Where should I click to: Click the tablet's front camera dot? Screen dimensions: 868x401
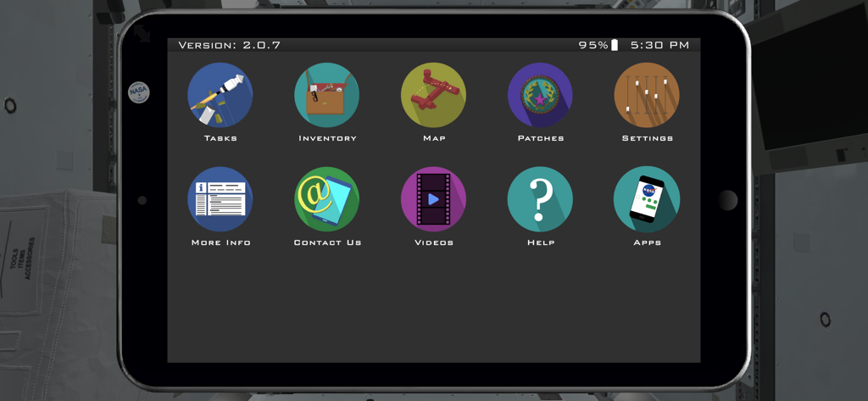tap(142, 201)
